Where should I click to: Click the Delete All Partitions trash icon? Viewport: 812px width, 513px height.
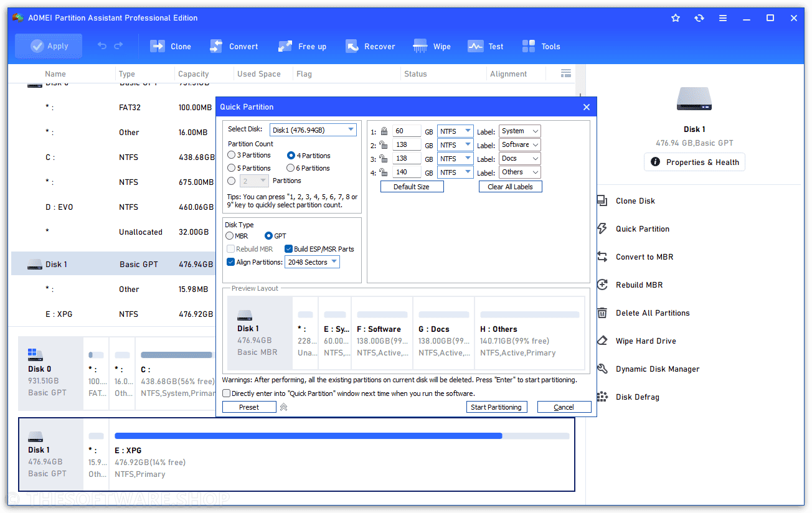point(602,313)
